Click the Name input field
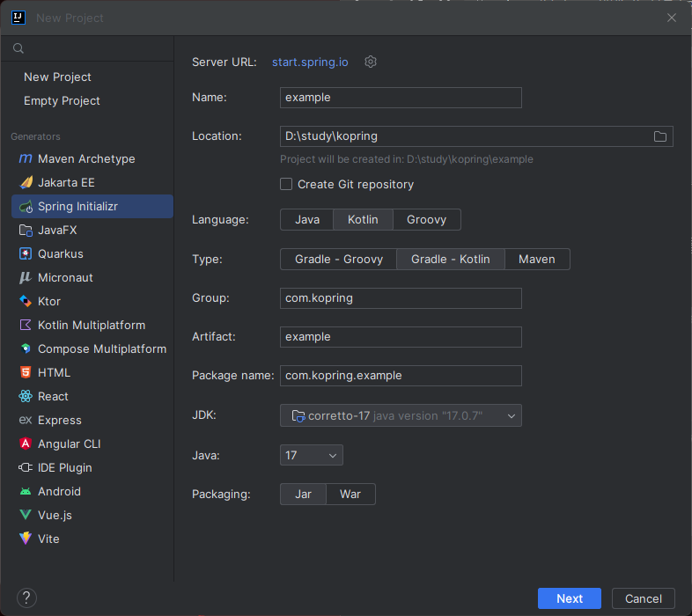This screenshot has height=616, width=692. click(401, 98)
